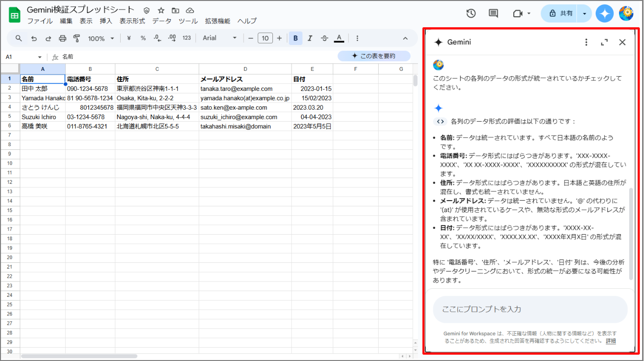Format as currency with yen icon
Viewport: 644px width, 361px height.
point(129,38)
